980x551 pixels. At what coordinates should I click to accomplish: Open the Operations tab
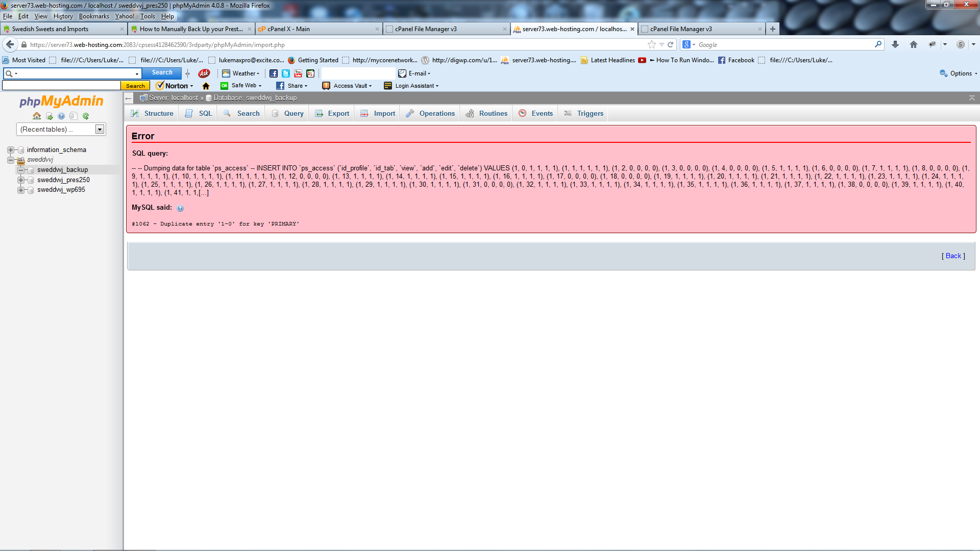(x=436, y=113)
